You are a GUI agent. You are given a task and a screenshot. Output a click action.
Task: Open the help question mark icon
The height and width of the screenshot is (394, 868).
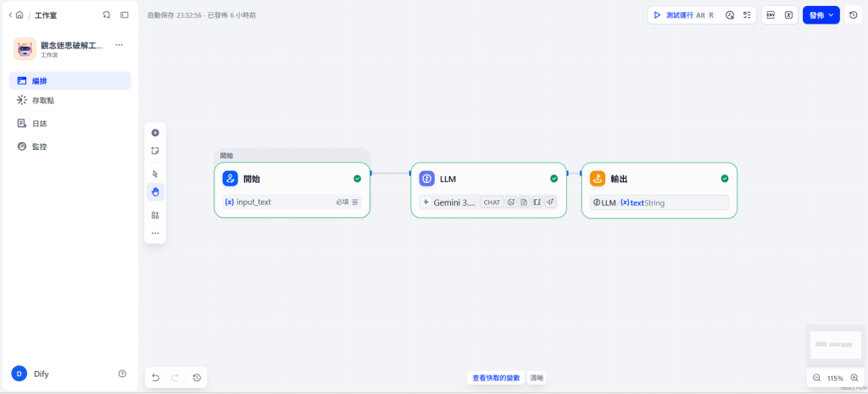(x=122, y=374)
